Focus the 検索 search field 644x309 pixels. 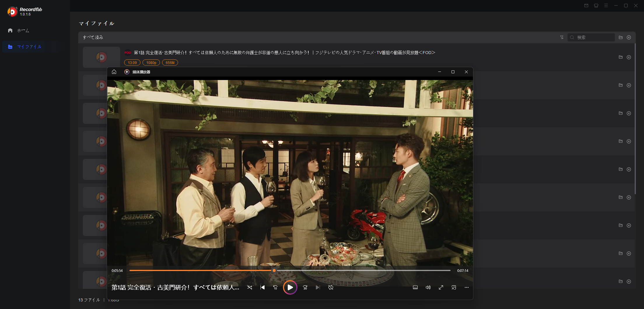pyautogui.click(x=591, y=37)
